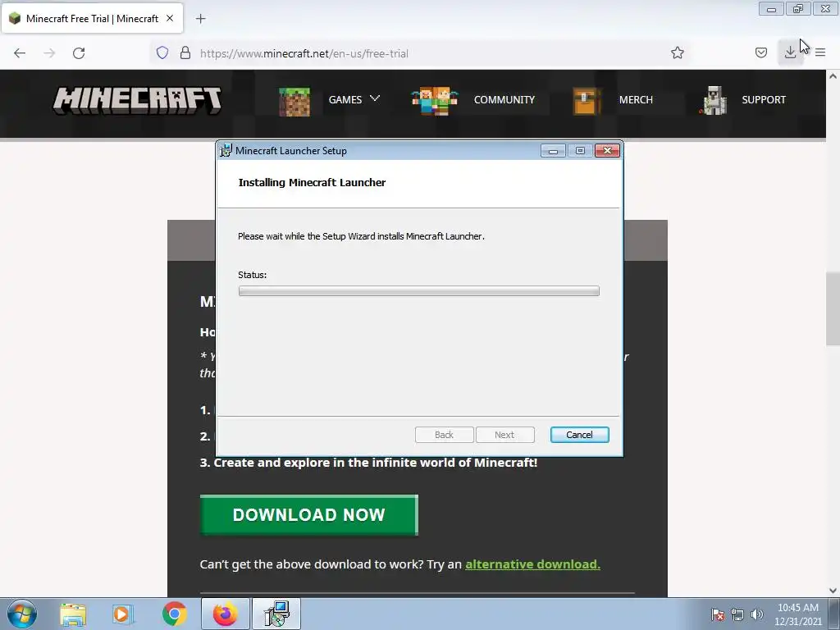Image resolution: width=840 pixels, height=630 pixels.
Task: Click the grass block Games icon
Action: [x=294, y=101]
